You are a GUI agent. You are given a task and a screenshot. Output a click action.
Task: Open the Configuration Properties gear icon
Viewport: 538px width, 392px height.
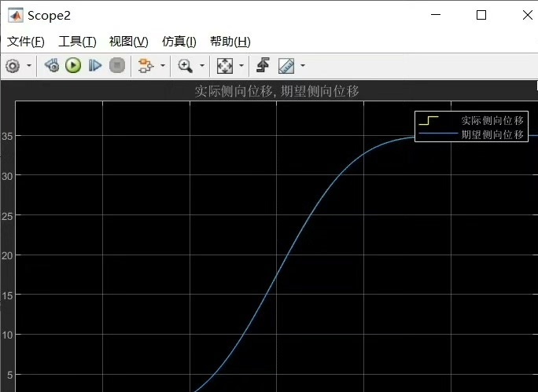coord(13,66)
